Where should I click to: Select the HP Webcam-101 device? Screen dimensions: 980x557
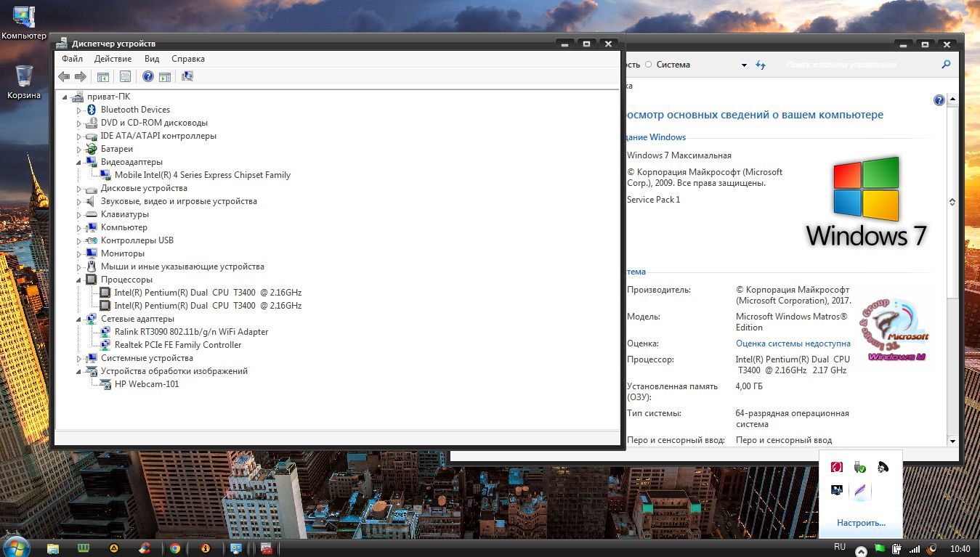point(147,384)
